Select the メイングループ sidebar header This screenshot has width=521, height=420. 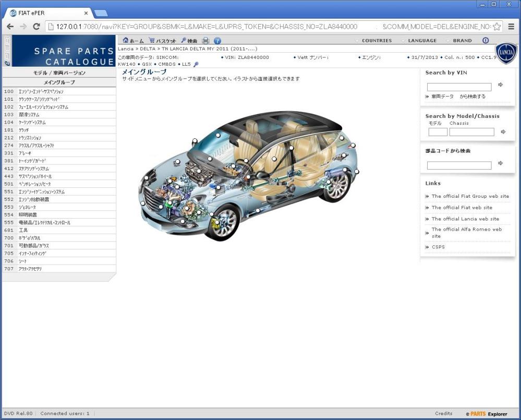click(59, 82)
